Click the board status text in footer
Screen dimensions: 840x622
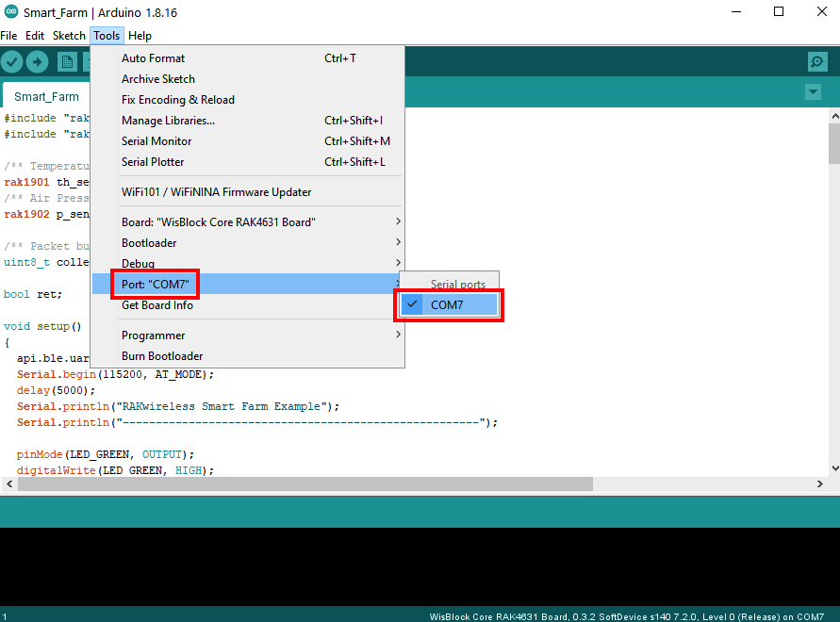tap(627, 616)
